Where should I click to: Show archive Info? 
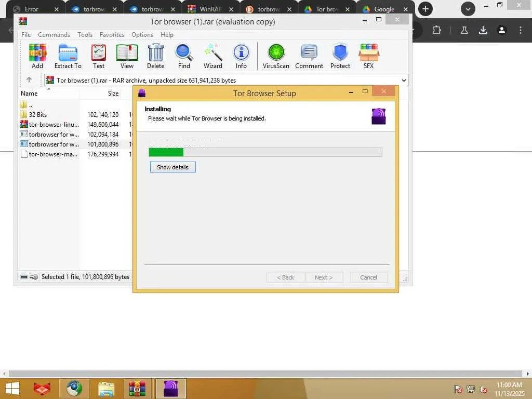(x=241, y=56)
